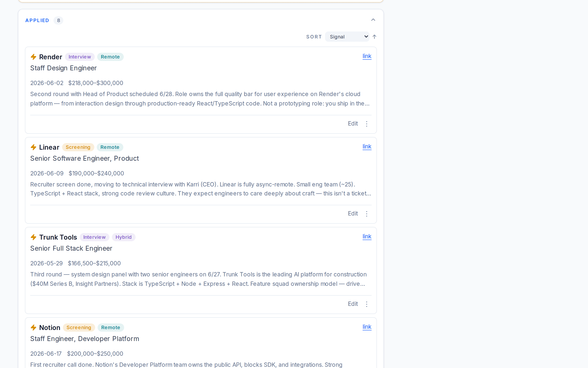Click the $190,000–$240,000 salary range
This screenshot has height=368, width=588.
(96, 173)
